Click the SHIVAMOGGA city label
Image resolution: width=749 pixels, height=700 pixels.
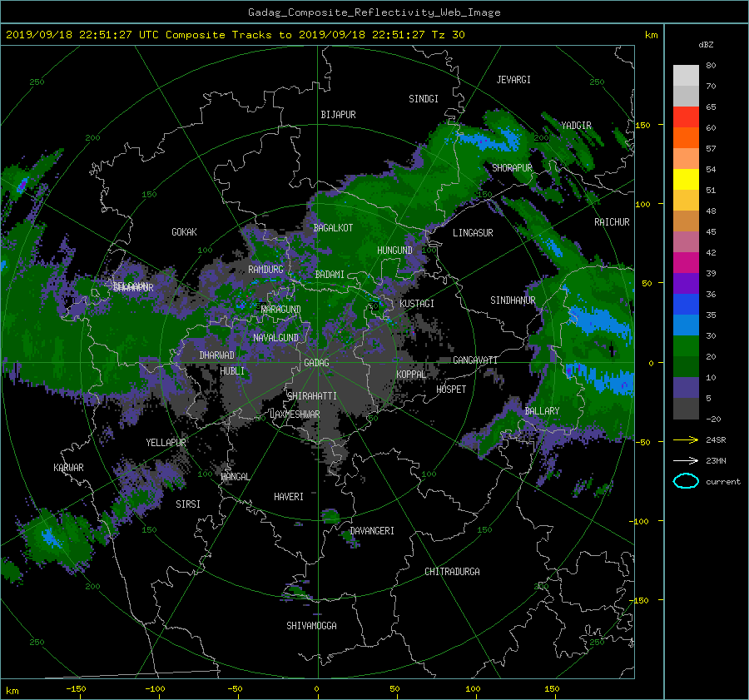[x=311, y=626]
